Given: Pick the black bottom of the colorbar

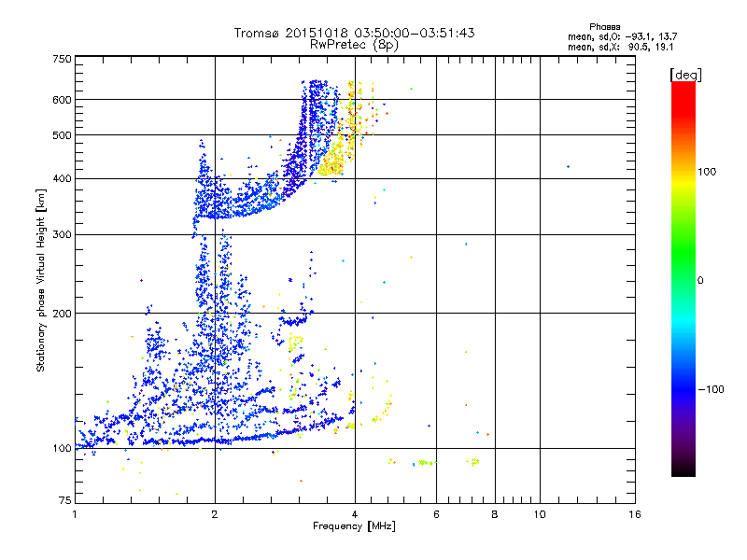Looking at the screenshot, I should coord(684,469).
